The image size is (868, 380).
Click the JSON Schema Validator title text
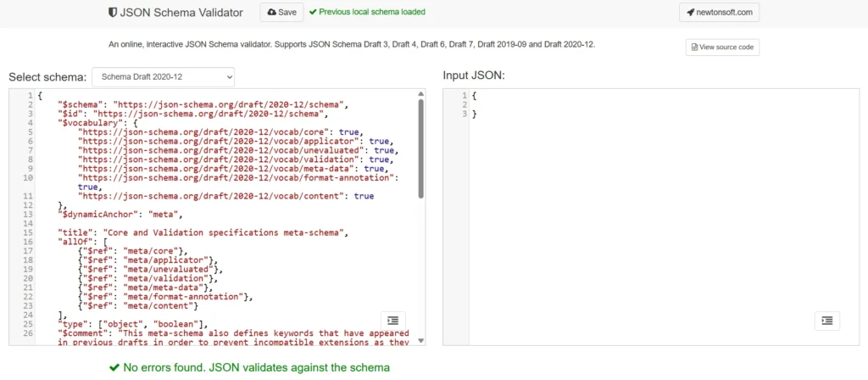(181, 12)
